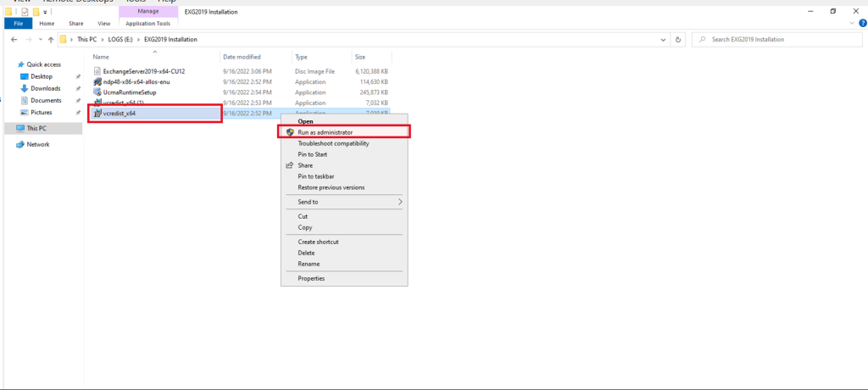This screenshot has width=868, height=390.
Task: Click the Search EXG2019 Installation box
Action: pyautogui.click(x=776, y=40)
